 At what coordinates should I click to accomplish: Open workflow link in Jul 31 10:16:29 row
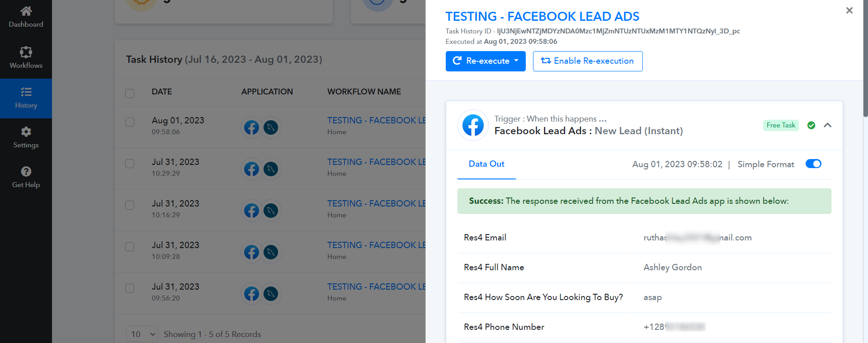click(x=376, y=203)
